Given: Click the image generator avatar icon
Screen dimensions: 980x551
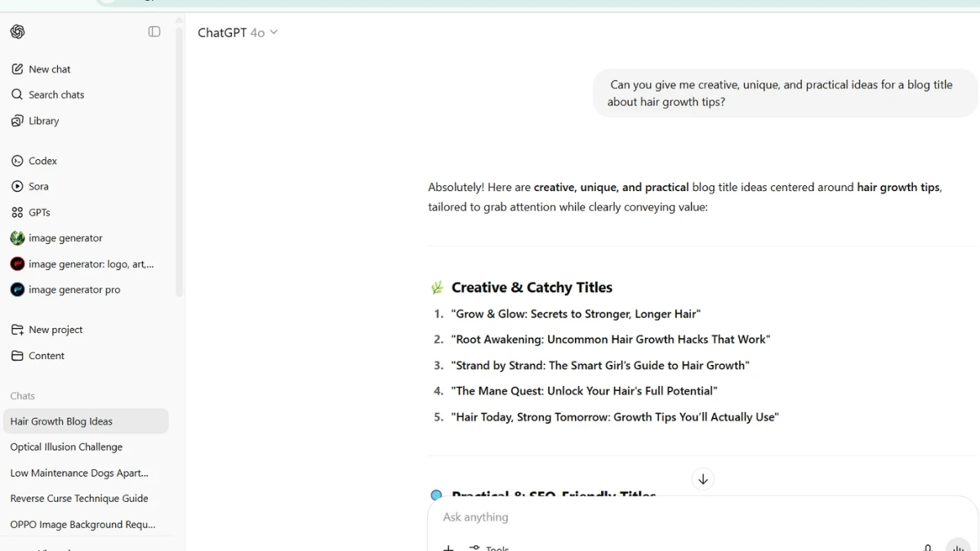Looking at the screenshot, I should pos(17,238).
